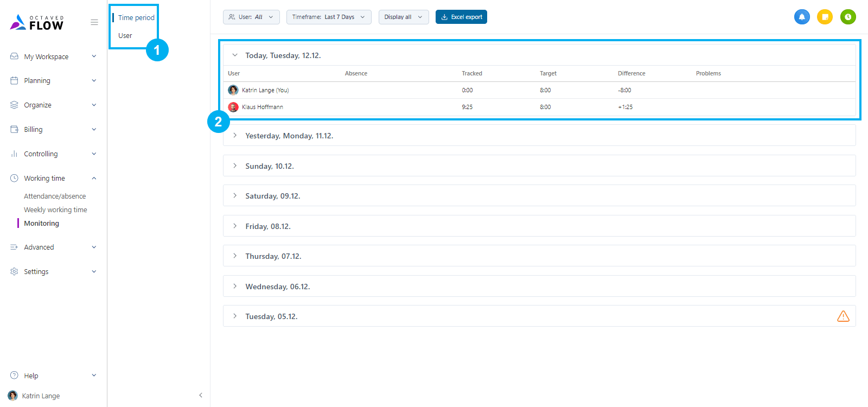This screenshot has height=407, width=868.
Task: Click the blue notifications bell icon
Action: 802,17
